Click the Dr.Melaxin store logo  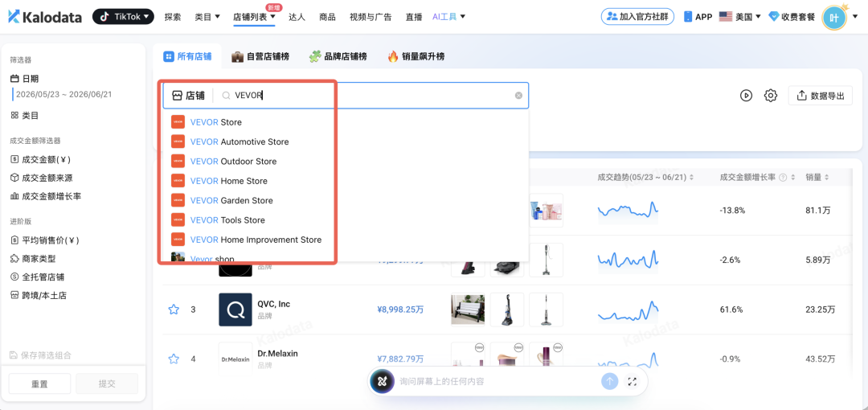pos(235,359)
